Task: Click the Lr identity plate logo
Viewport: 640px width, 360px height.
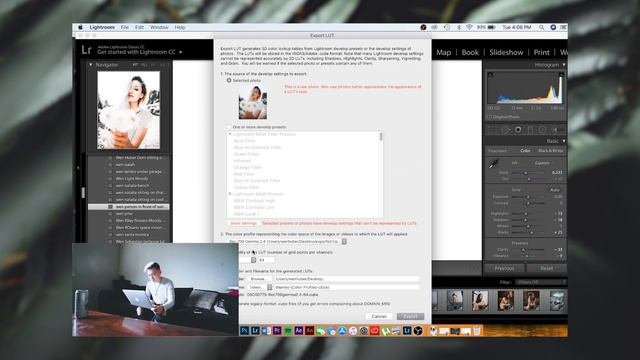Action: [x=87, y=50]
